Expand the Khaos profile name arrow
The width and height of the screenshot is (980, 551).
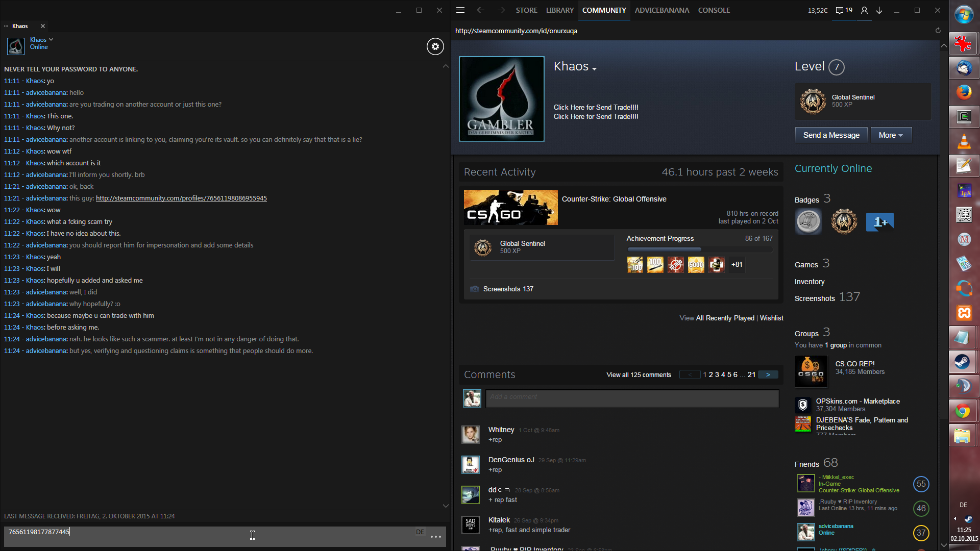coord(594,69)
